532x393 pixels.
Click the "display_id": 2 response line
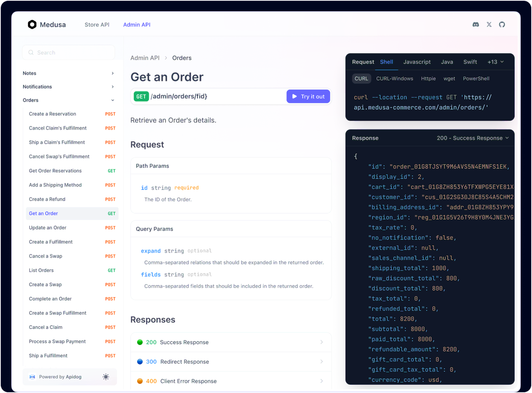coord(396,177)
